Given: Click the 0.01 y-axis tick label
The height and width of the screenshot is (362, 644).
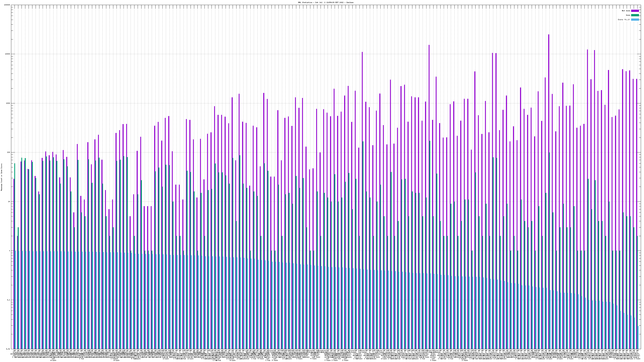Looking at the screenshot, I should (8, 349).
